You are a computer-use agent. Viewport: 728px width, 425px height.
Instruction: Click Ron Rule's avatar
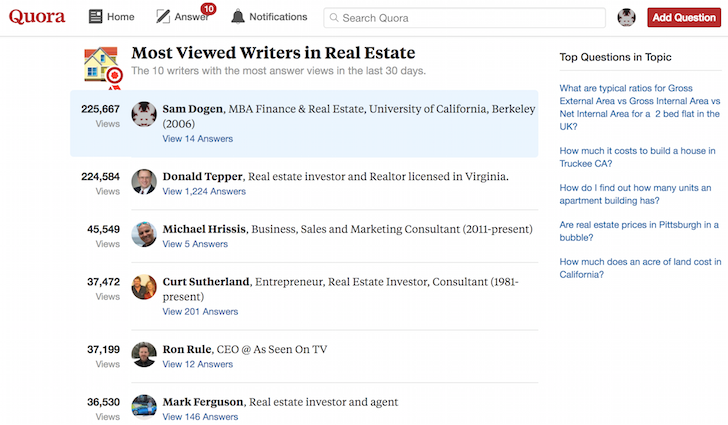coord(144,354)
